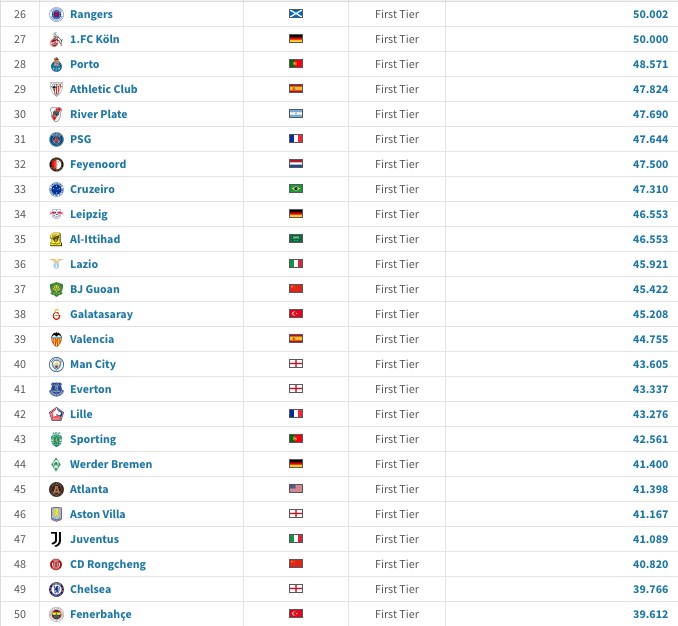The image size is (678, 626).
Task: Click the Feyenoord club crest icon
Action: pyautogui.click(x=56, y=164)
